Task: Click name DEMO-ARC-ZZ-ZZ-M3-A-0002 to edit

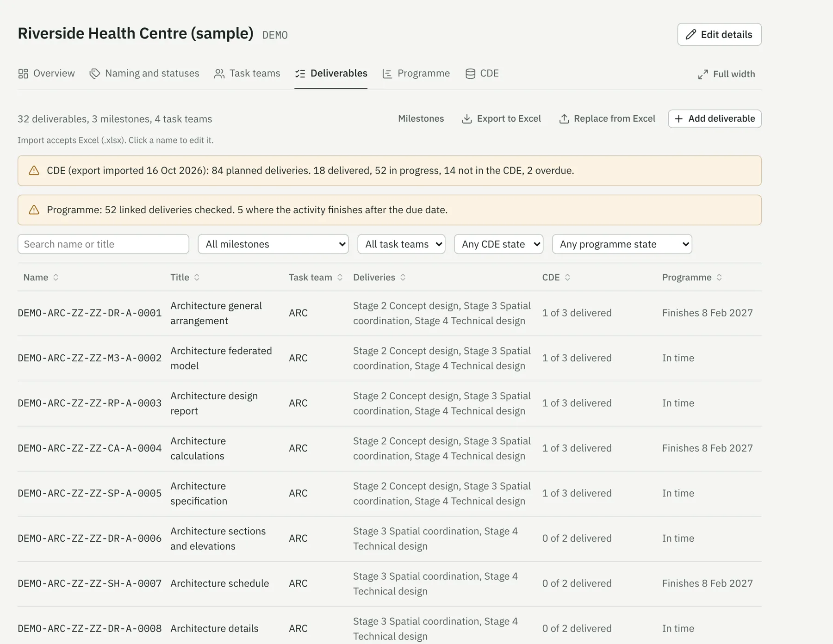Action: pos(90,358)
